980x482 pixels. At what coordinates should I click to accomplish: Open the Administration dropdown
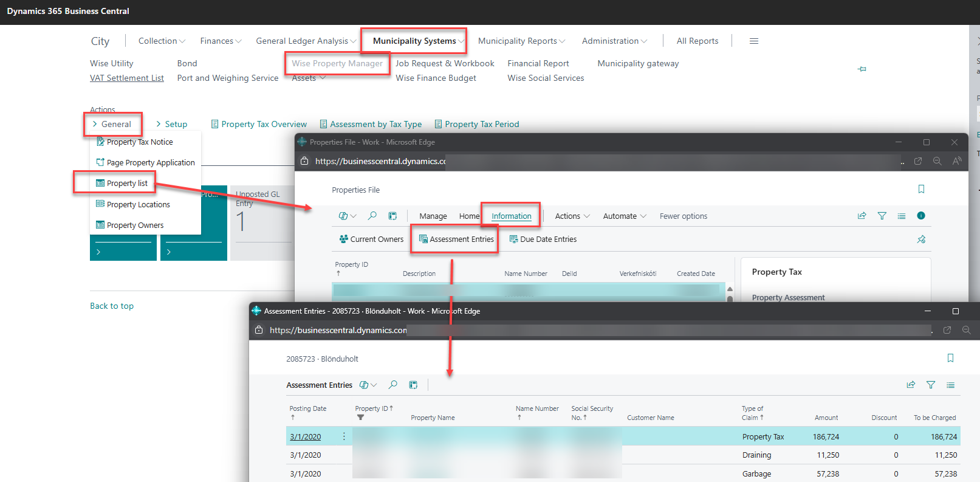614,41
